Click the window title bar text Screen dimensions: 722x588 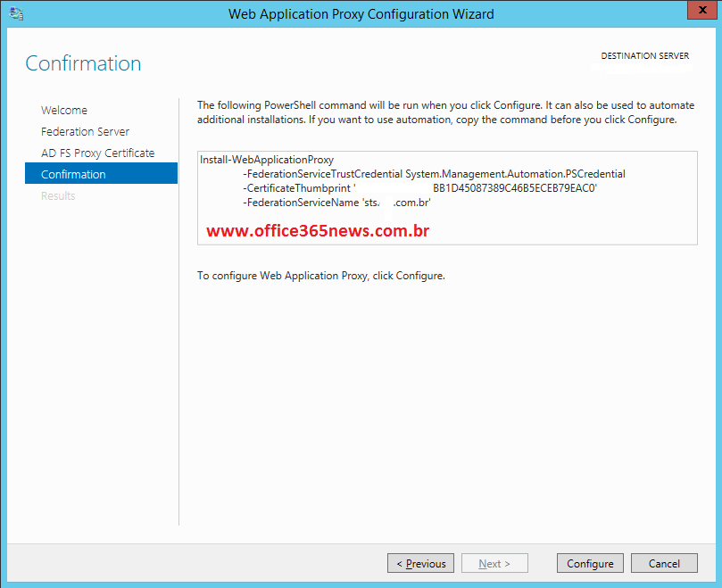tap(361, 13)
